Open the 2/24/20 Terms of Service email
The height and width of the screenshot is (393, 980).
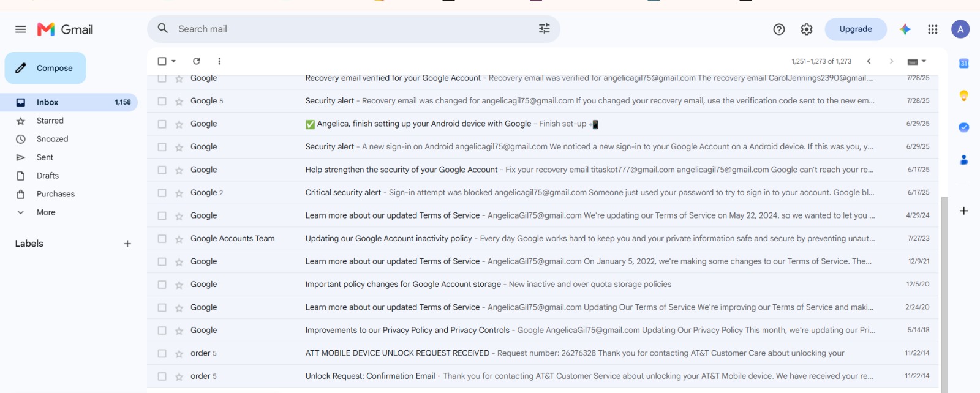pos(543,307)
